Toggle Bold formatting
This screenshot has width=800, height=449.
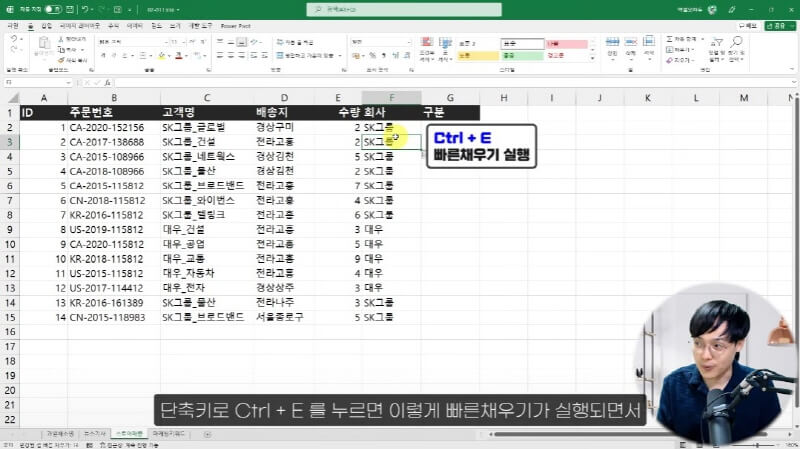point(103,55)
